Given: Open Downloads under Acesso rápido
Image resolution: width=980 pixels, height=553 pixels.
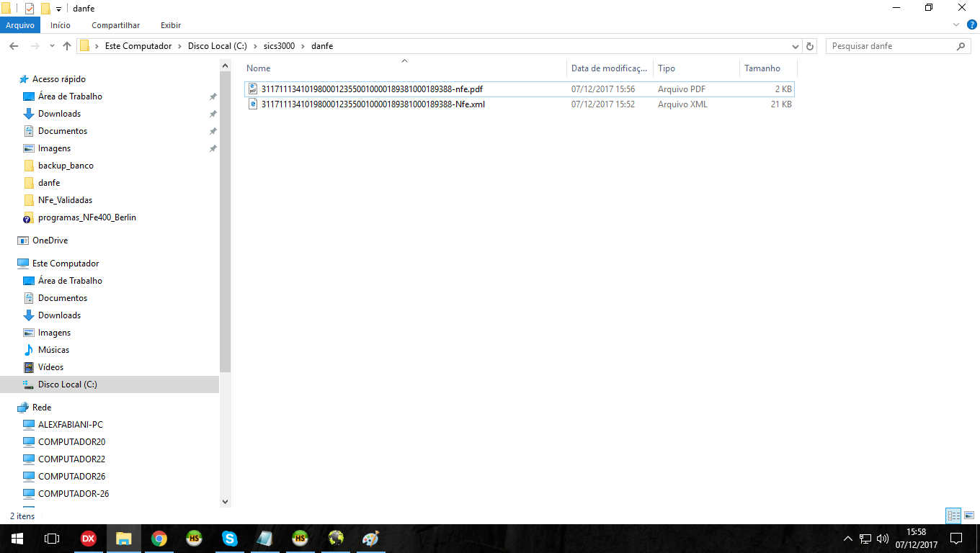Looking at the screenshot, I should point(59,114).
